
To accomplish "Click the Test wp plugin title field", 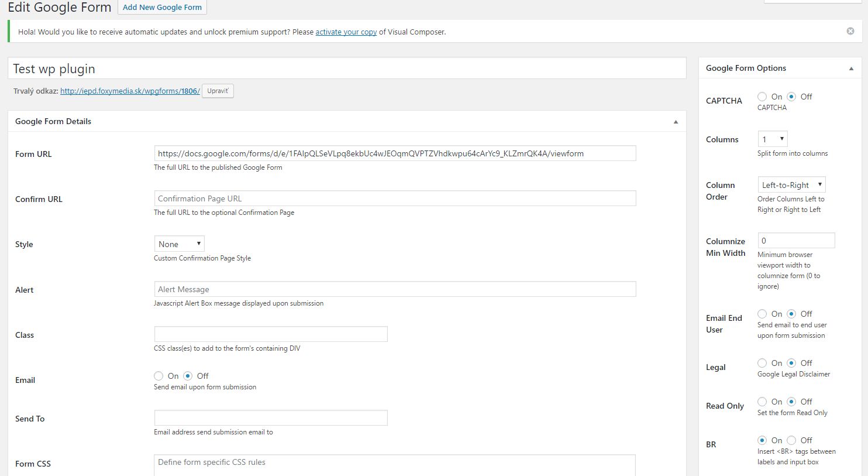I will pyautogui.click(x=347, y=69).
